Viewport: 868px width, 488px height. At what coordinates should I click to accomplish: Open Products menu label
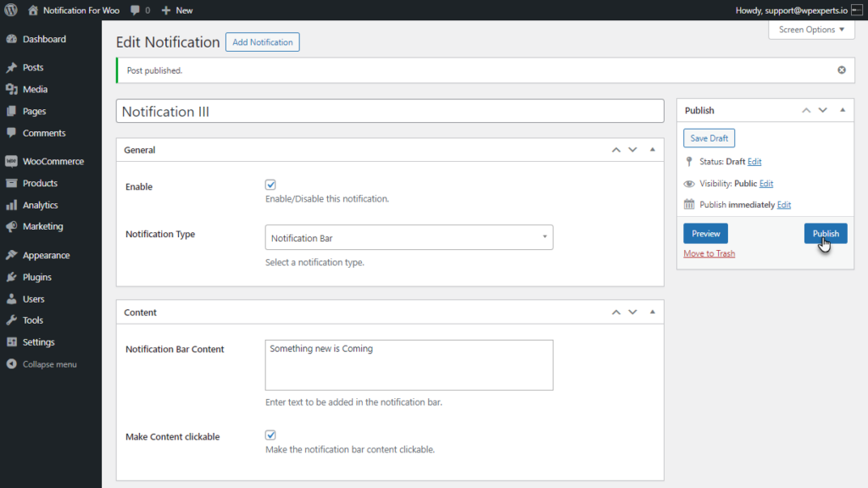pos(40,183)
